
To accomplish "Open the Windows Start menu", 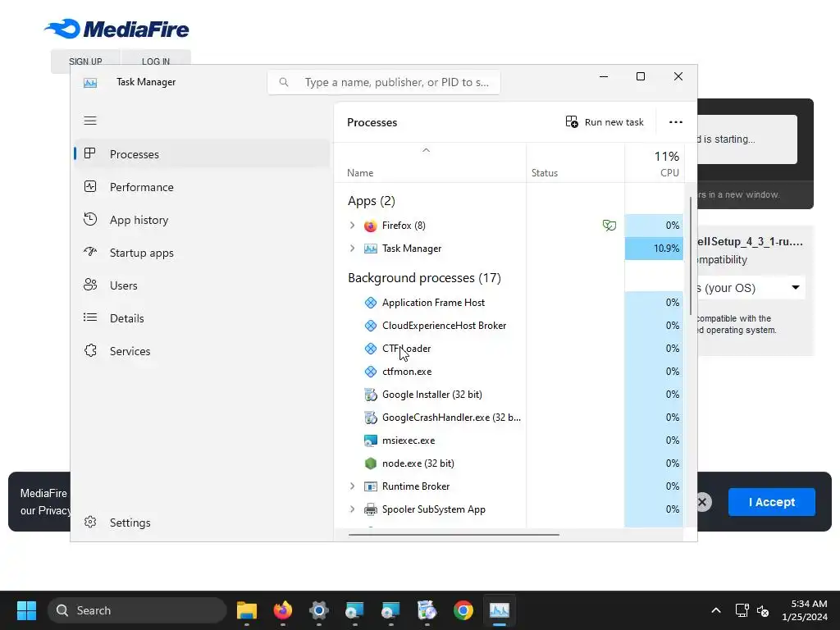I will (26, 610).
